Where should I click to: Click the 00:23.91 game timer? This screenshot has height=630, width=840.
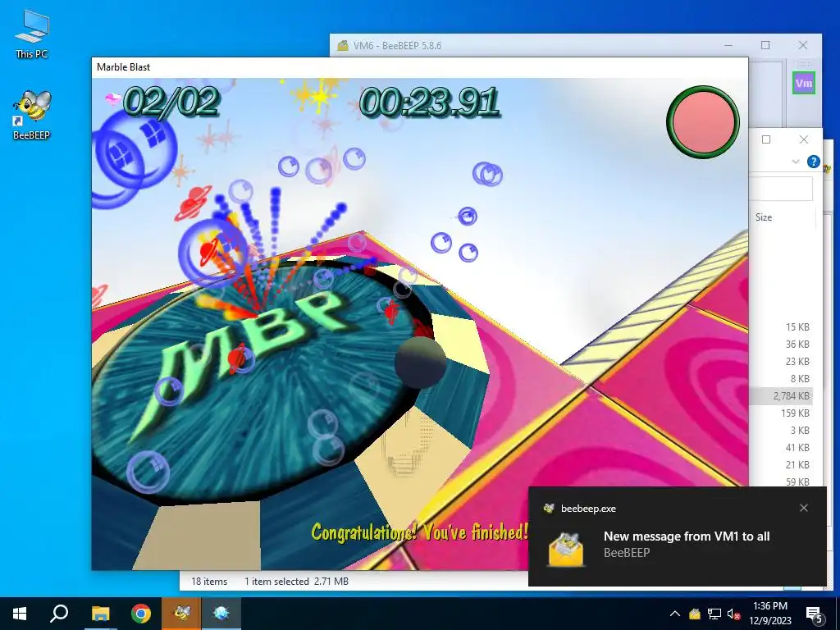[429, 102]
